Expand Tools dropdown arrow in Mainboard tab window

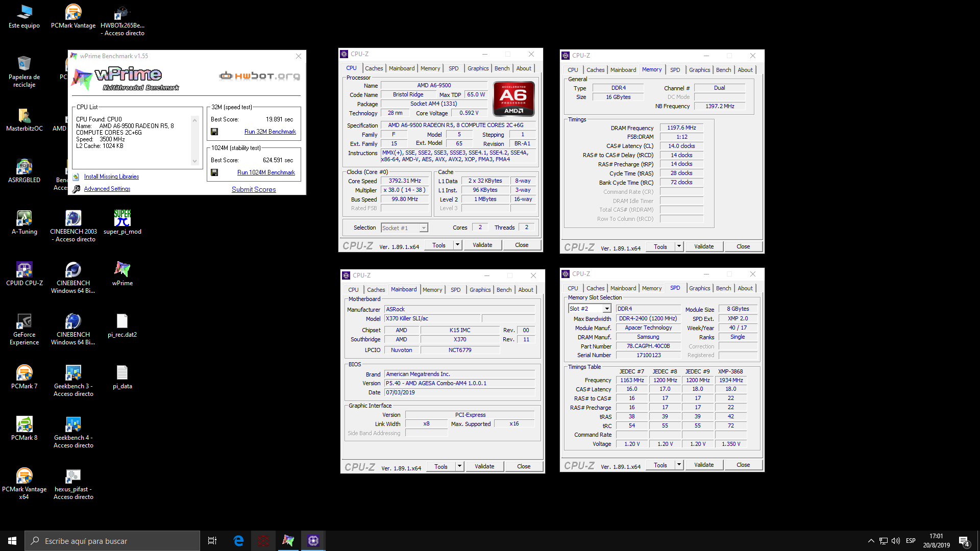[460, 466]
